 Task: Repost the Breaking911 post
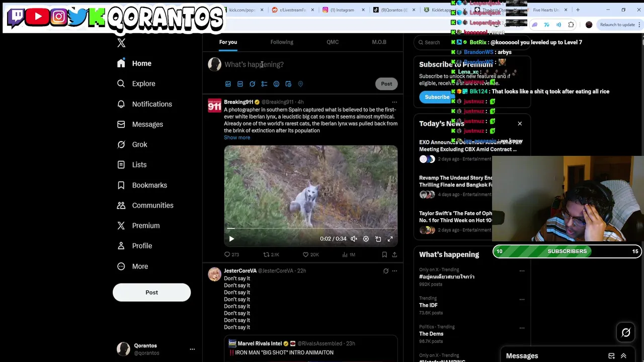pyautogui.click(x=271, y=255)
